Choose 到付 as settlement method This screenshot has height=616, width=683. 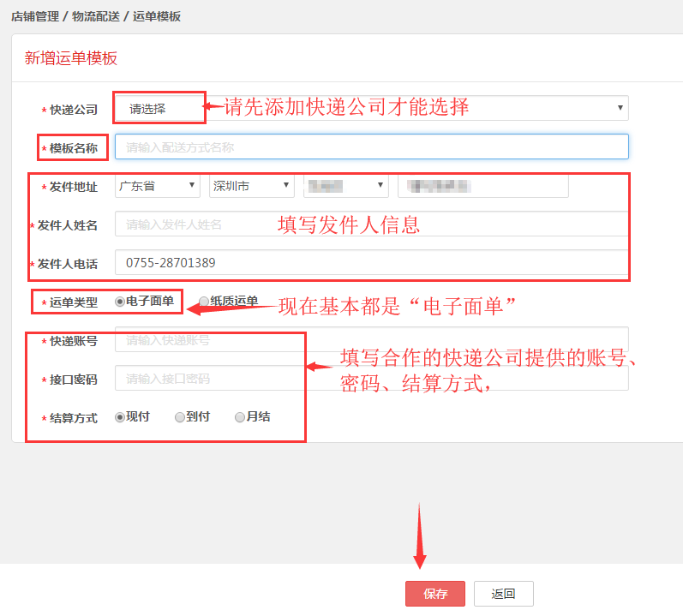pos(179,417)
